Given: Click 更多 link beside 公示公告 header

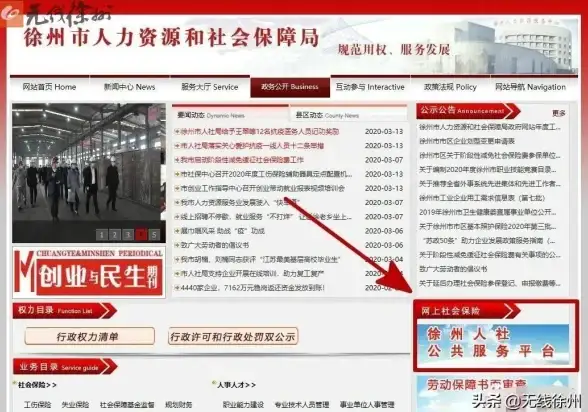Looking at the screenshot, I should coord(559,113).
